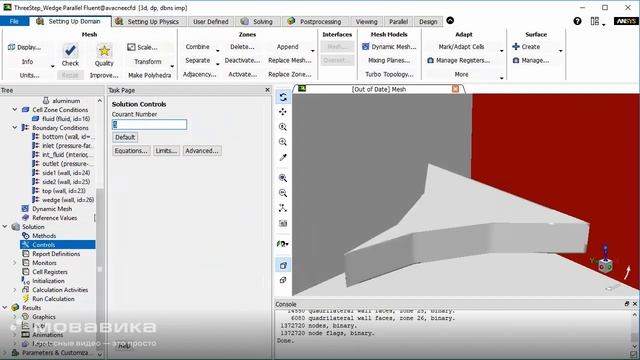
Task: Click the bottom overlapping-windows icon in graphics toolbar
Action: 283,280
